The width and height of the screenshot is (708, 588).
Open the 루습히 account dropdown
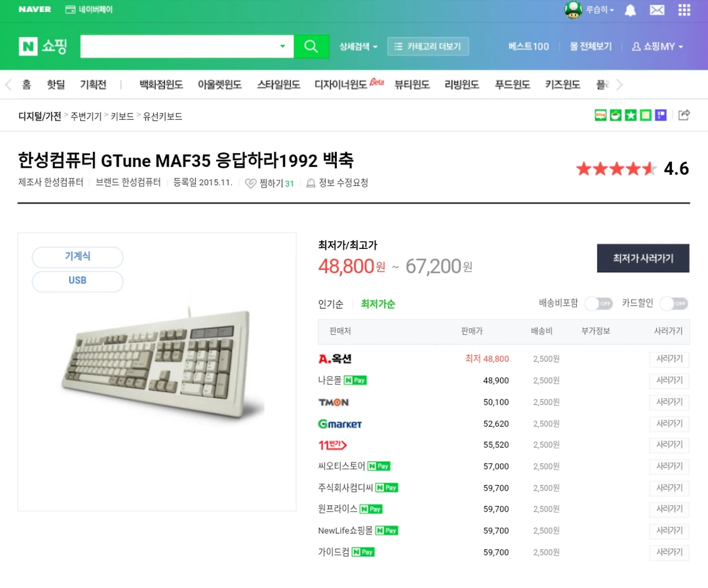tap(600, 9)
